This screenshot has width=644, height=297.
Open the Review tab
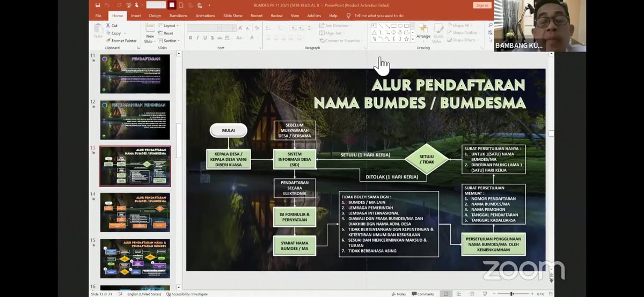click(x=276, y=16)
